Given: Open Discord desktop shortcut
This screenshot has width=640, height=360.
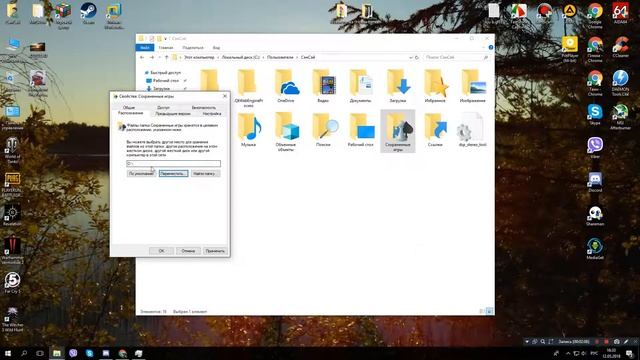Looking at the screenshot, I should [x=595, y=182].
